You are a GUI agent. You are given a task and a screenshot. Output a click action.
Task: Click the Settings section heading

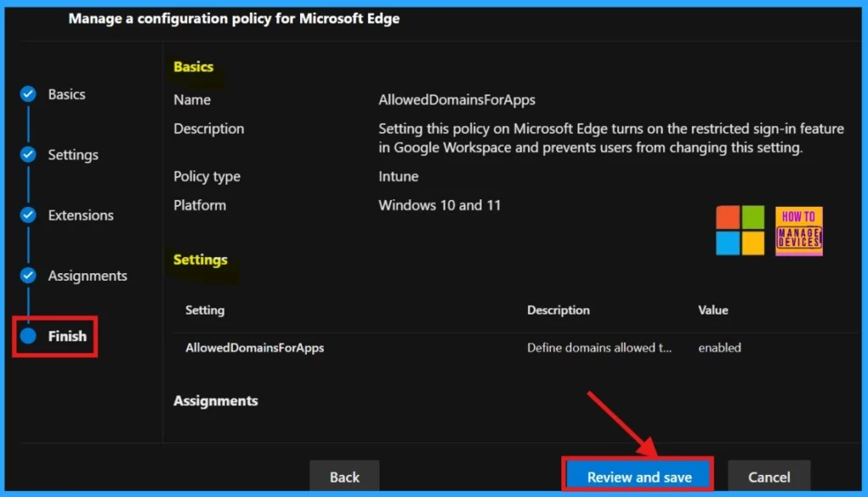200,260
